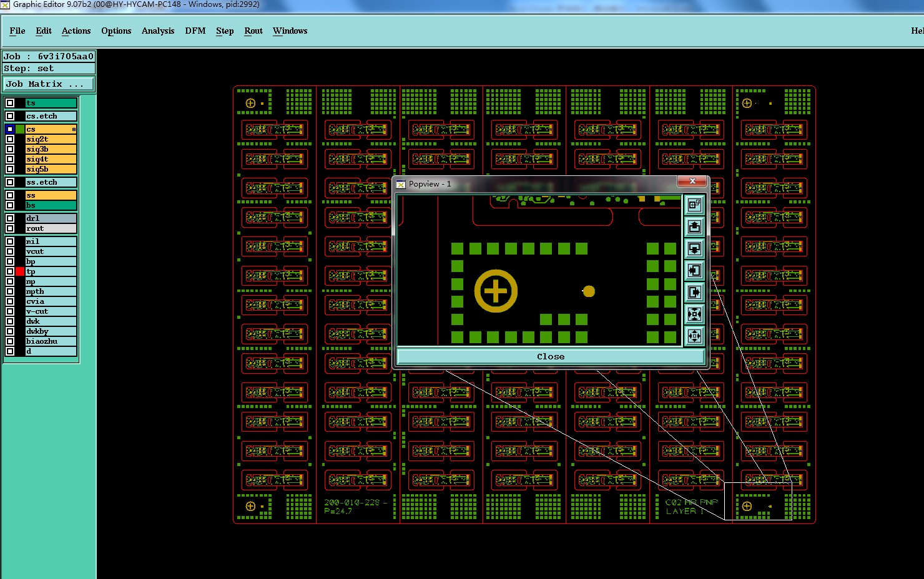Toggle the cs.etch layer checkbox

tap(10, 116)
